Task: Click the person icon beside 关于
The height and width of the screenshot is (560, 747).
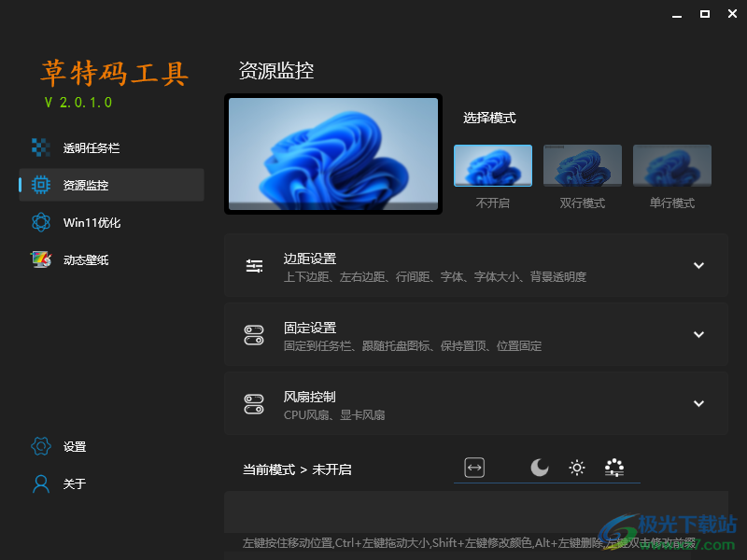Action: tap(41, 483)
